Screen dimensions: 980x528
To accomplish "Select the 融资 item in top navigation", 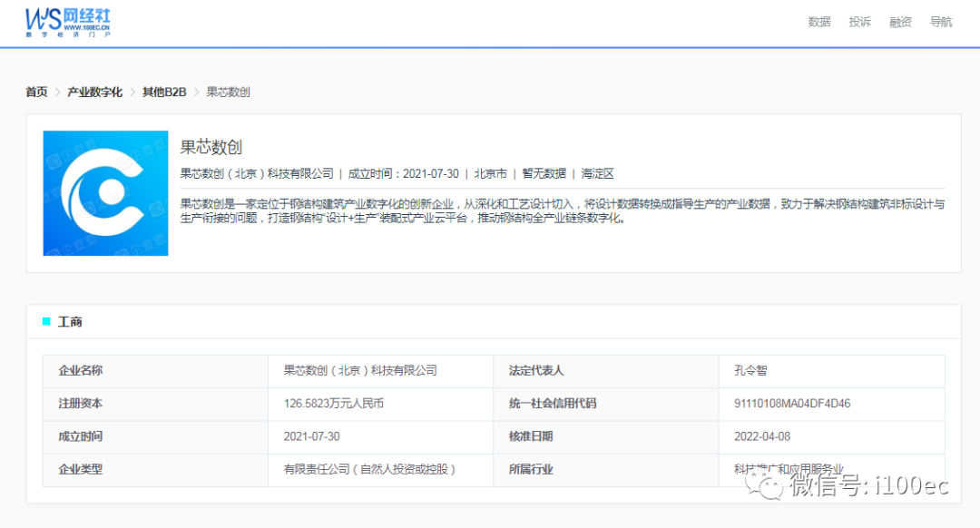I will 900,22.
